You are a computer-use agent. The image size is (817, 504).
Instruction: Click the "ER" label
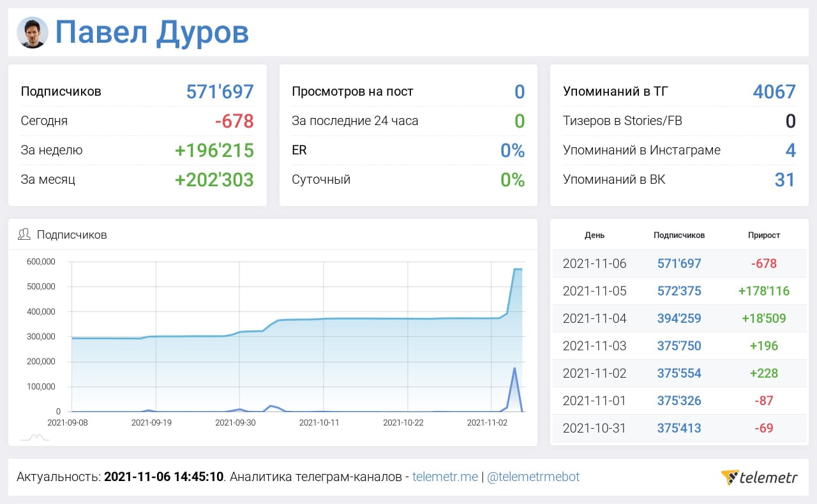[x=299, y=150]
